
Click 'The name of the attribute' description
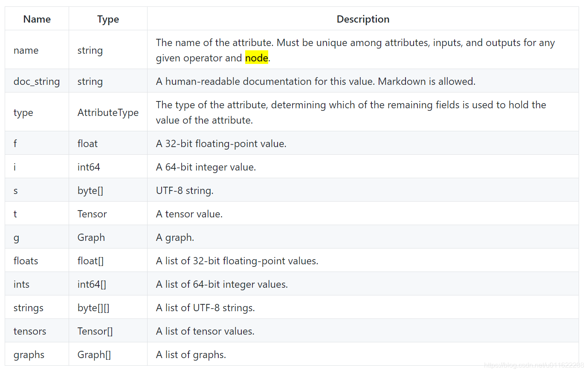(355, 50)
